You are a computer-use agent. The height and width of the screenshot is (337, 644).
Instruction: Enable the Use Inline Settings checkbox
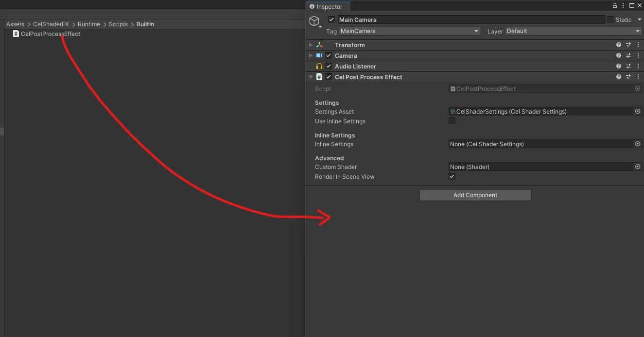tap(452, 121)
